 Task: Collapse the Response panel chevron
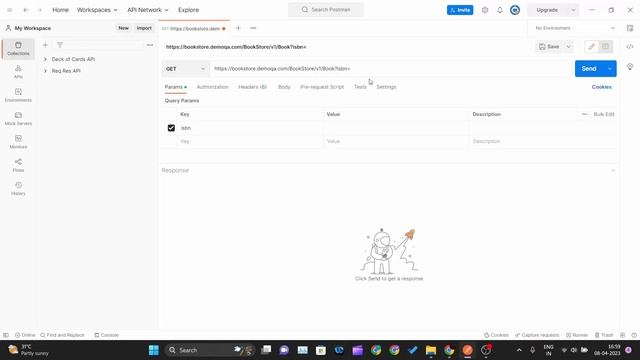click(613, 170)
